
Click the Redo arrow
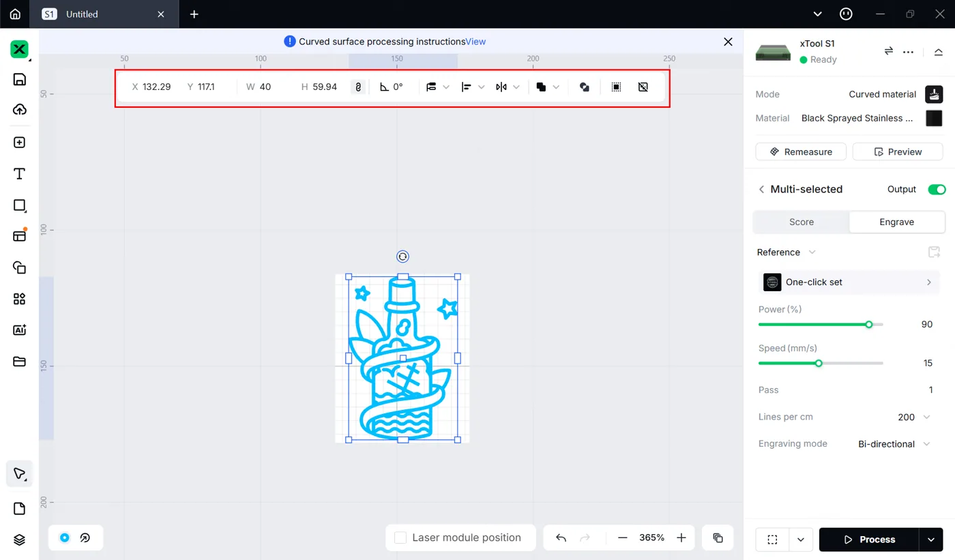coord(585,537)
